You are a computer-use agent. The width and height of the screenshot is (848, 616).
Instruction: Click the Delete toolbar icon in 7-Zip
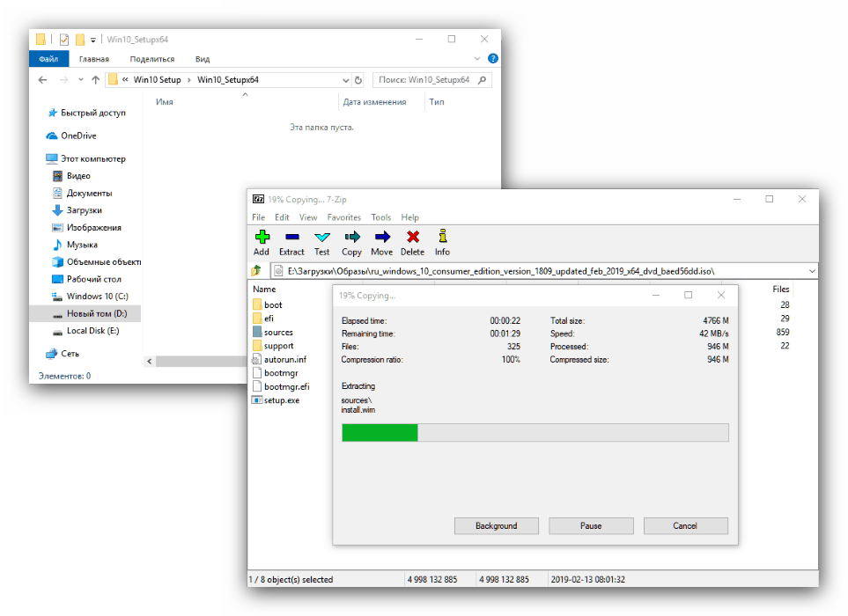point(413,237)
